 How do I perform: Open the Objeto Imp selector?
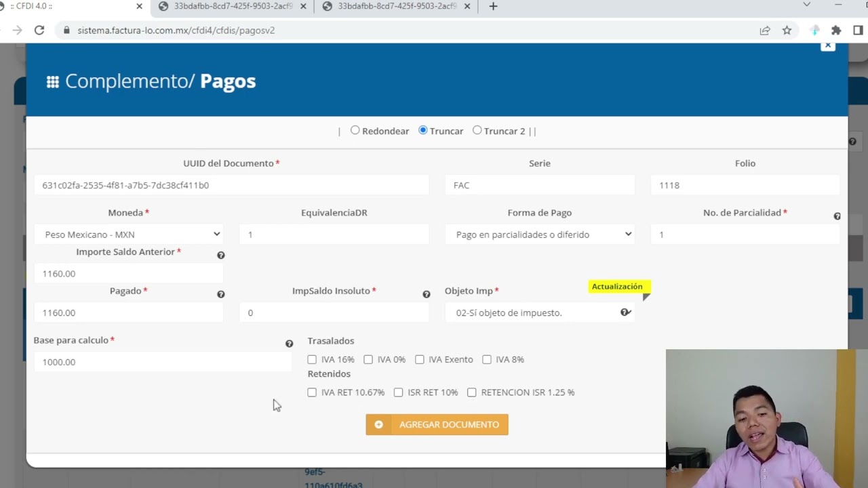540,312
